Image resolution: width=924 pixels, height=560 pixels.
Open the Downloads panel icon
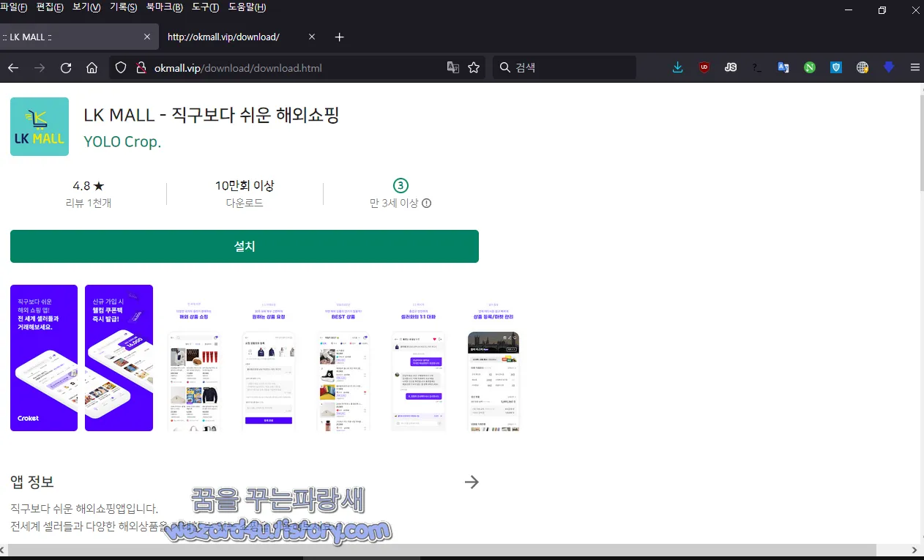coord(677,67)
